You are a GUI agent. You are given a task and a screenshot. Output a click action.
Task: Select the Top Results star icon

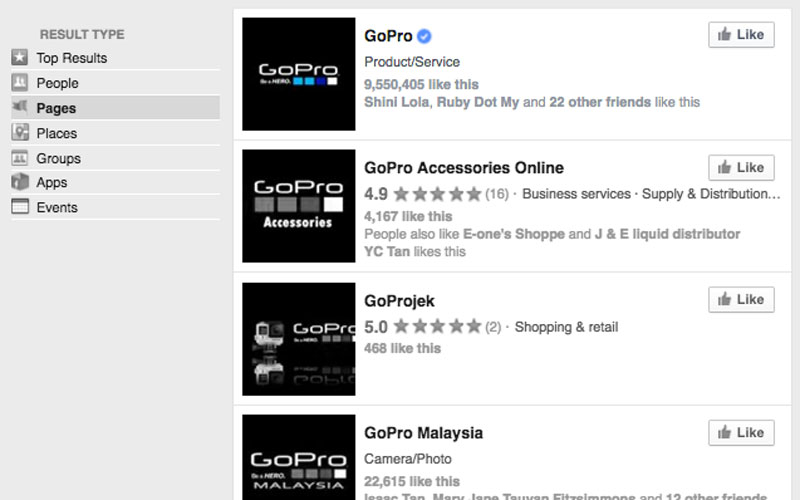(x=20, y=57)
